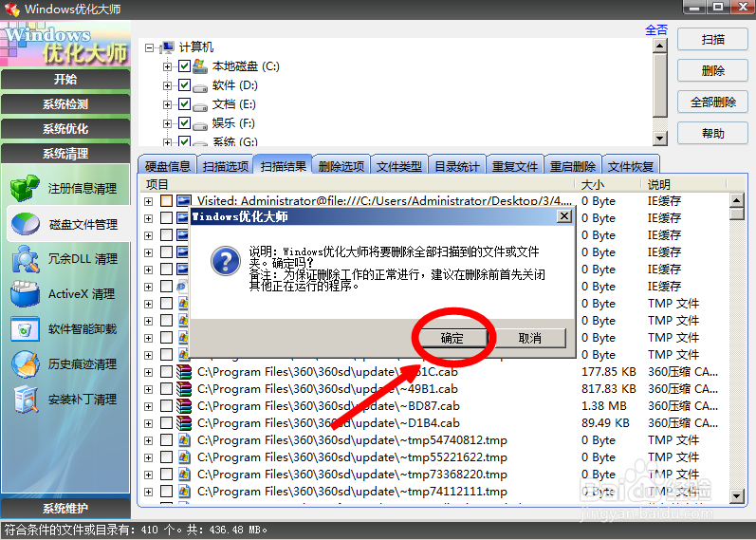Select 磁盘文件管理 pie chart icon
The height and width of the screenshot is (540, 756).
[x=25, y=224]
